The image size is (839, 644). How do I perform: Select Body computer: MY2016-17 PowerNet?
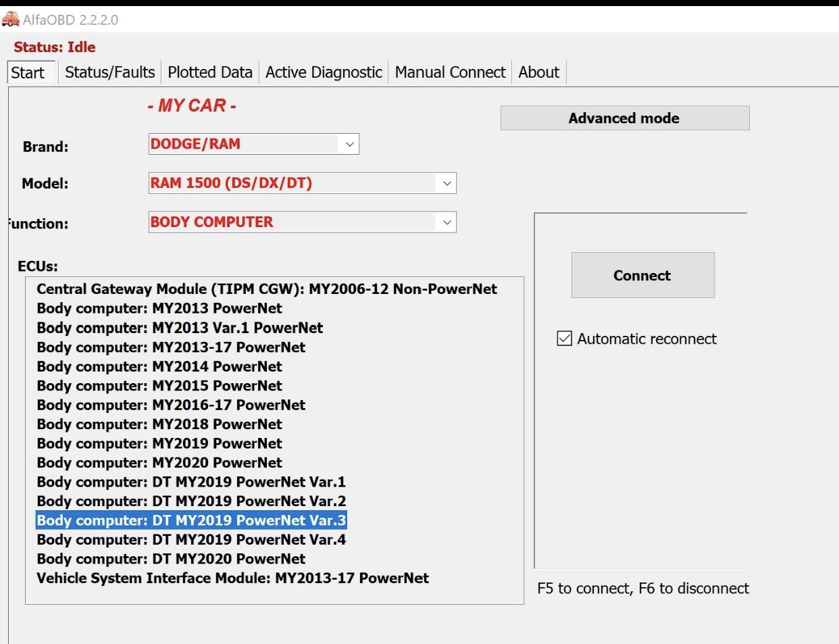[171, 405]
